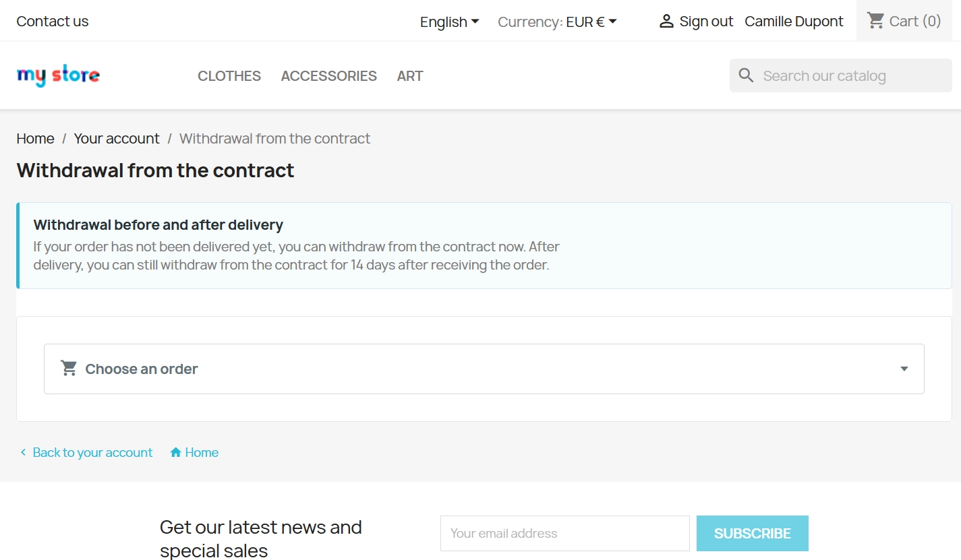
Task: Click the Subscribe button
Action: (x=753, y=534)
